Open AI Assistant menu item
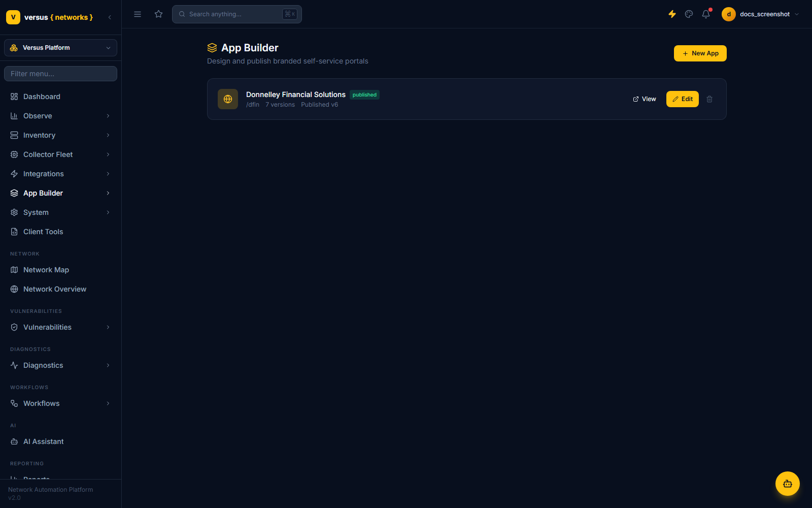This screenshot has height=508, width=812. click(60, 441)
